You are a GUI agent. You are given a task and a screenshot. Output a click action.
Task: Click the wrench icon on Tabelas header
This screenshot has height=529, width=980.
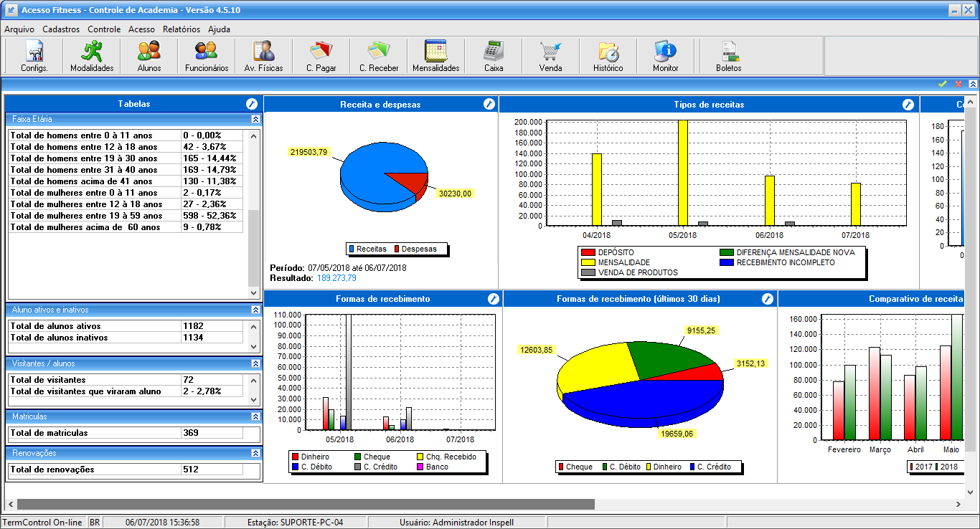tap(251, 104)
